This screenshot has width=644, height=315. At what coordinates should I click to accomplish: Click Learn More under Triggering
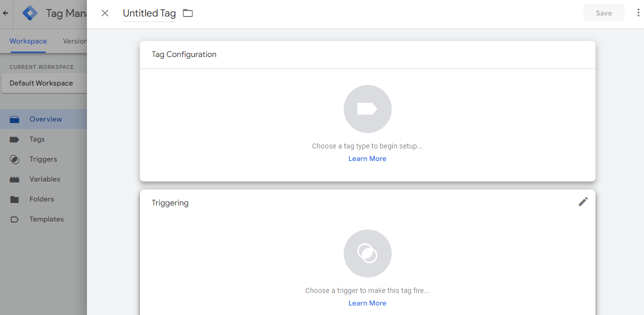[367, 303]
